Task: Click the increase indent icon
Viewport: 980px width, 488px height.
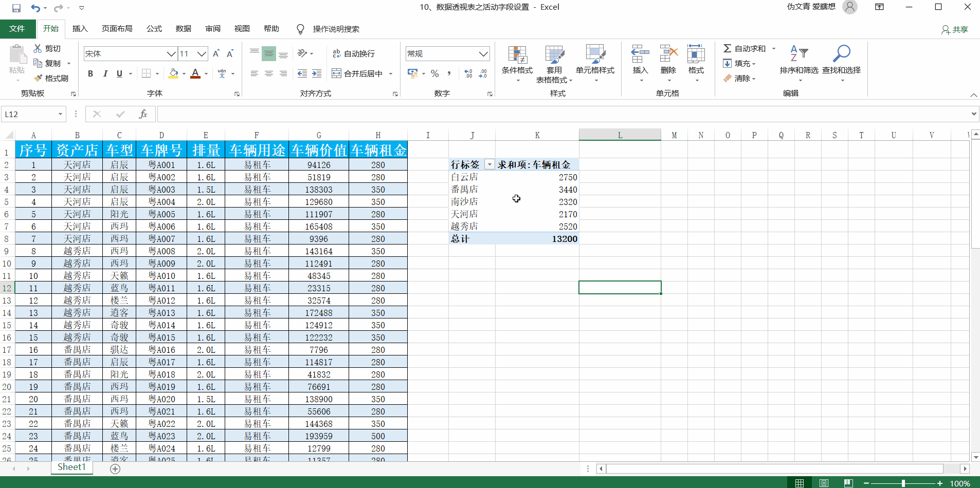Action: [317, 73]
